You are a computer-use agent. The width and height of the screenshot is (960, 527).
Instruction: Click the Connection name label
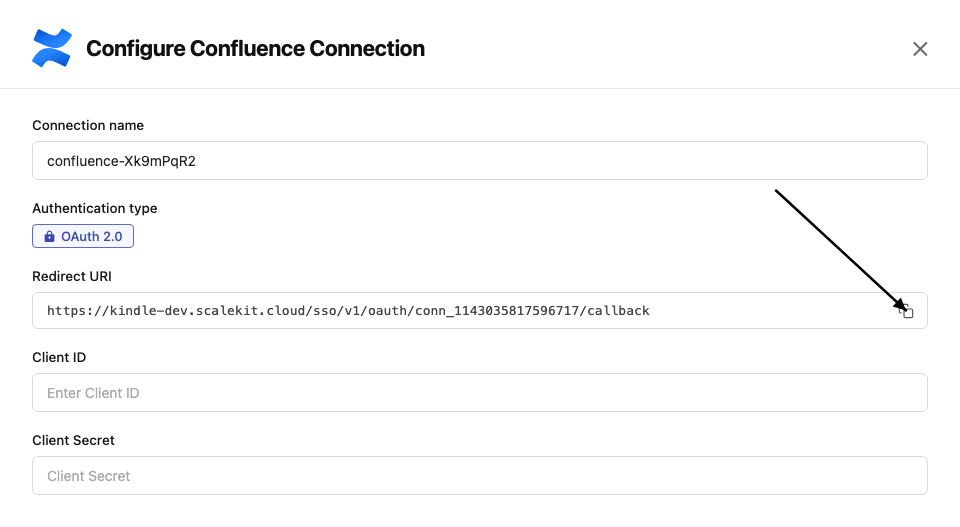pos(88,126)
